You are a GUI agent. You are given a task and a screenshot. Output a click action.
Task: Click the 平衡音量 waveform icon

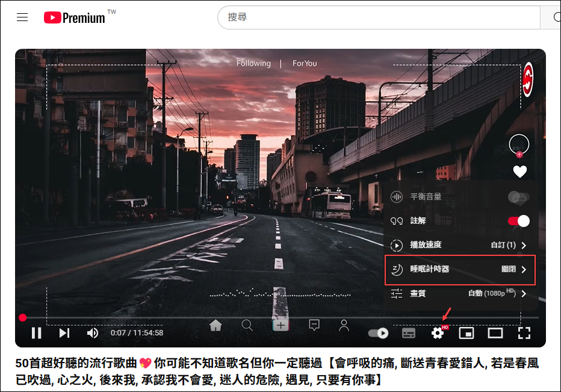tap(397, 197)
